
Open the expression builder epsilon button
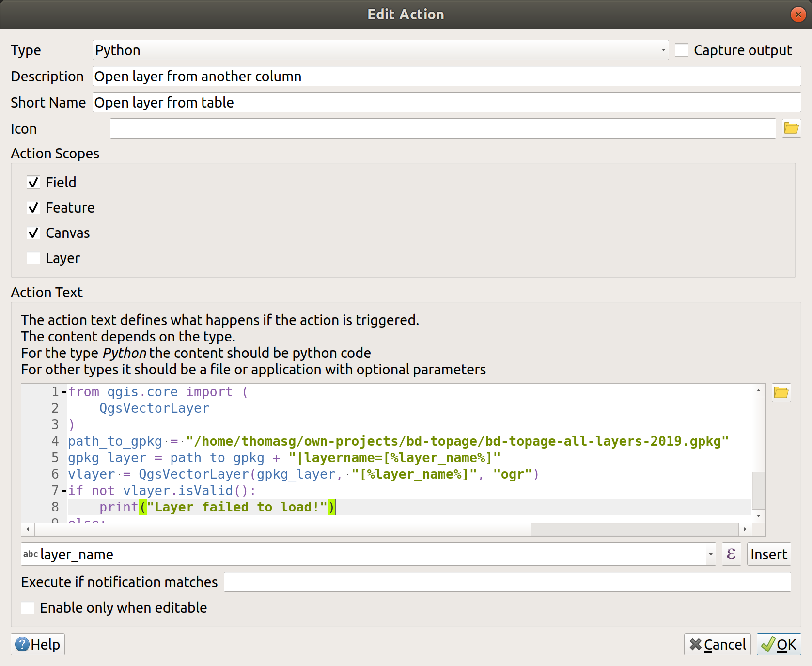(x=731, y=554)
